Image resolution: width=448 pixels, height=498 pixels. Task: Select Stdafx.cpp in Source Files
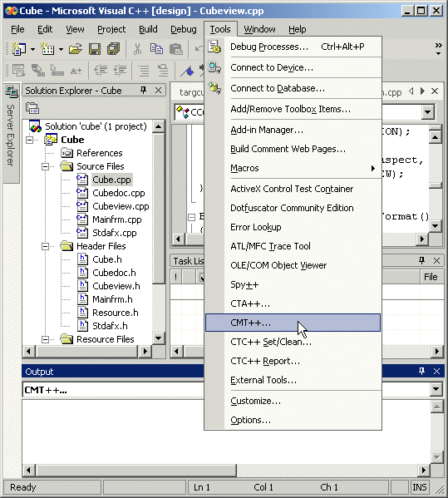[x=115, y=233]
